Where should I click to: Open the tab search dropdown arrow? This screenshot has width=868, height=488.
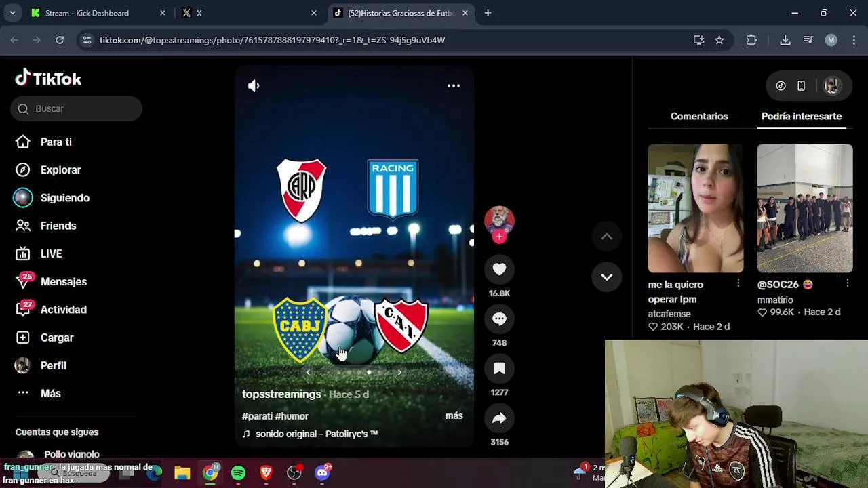coord(13,13)
